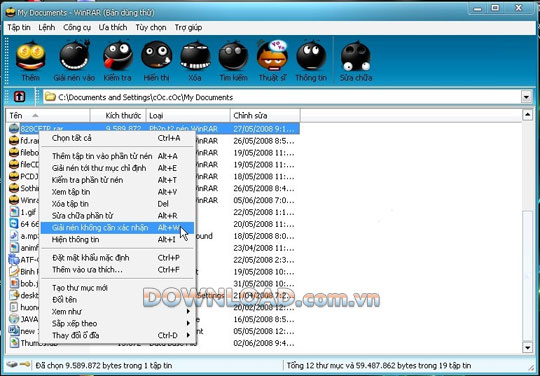
Task: Open the Tùy chọn menu
Action: (x=151, y=28)
